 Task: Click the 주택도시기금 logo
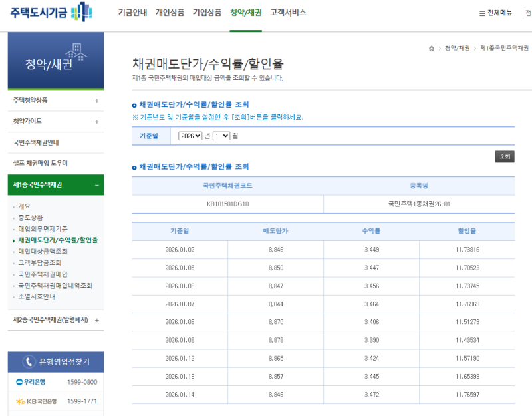(51, 12)
